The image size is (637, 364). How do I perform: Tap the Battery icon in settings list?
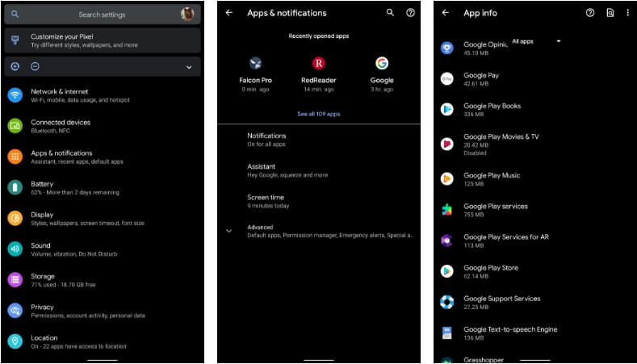(15, 187)
